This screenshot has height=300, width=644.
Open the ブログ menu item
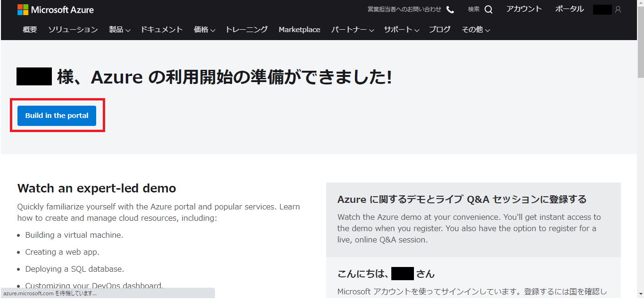click(439, 29)
